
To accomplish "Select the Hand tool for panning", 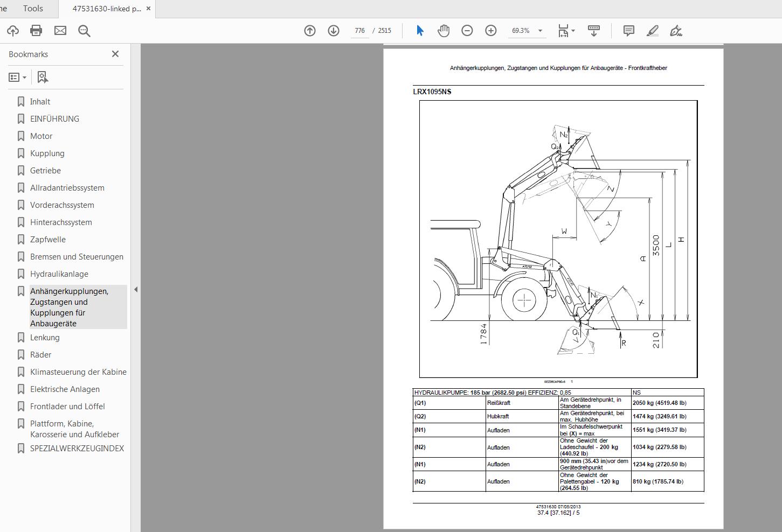I will click(x=443, y=31).
